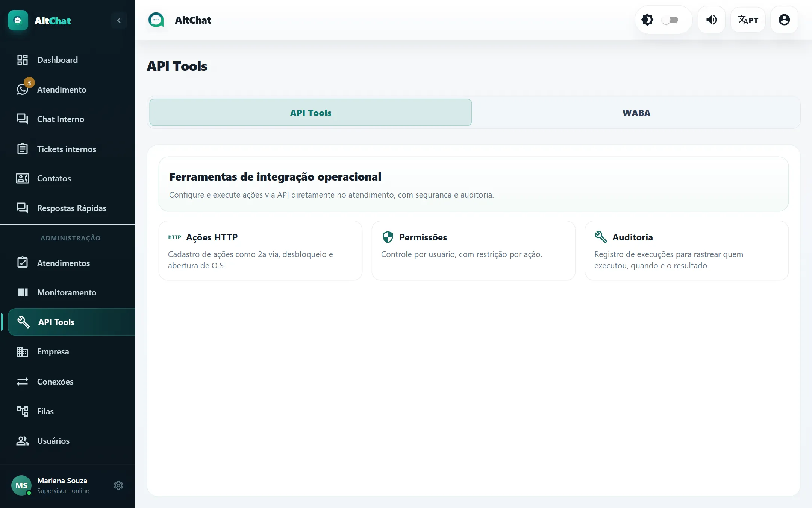The image size is (812, 508).
Task: Click the AltChat logo in sidebar
Action: pos(18,20)
